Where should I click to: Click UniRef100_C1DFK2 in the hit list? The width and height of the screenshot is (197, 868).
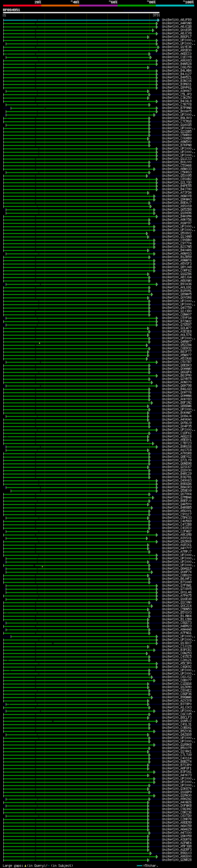pyautogui.click(x=176, y=433)
